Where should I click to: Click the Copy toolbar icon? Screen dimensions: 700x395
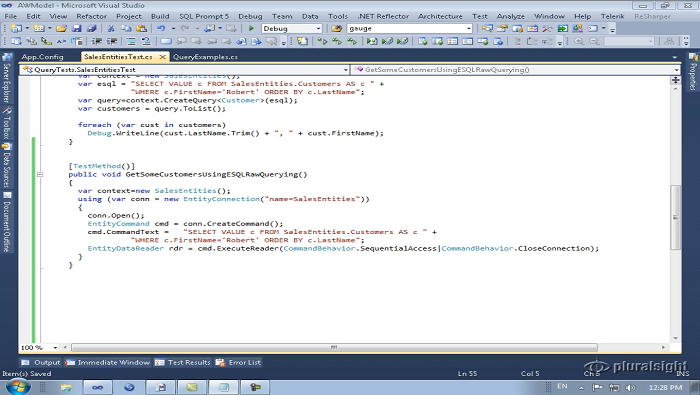(126, 28)
